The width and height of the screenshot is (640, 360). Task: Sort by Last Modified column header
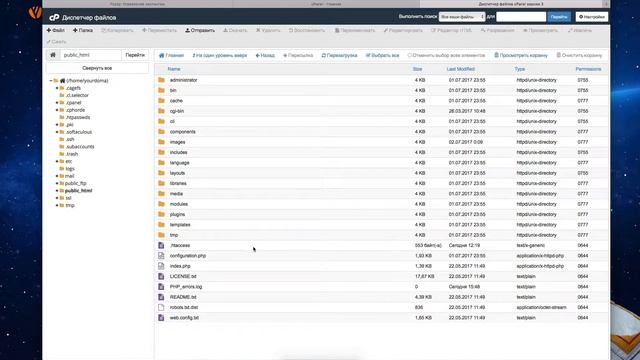click(x=460, y=69)
